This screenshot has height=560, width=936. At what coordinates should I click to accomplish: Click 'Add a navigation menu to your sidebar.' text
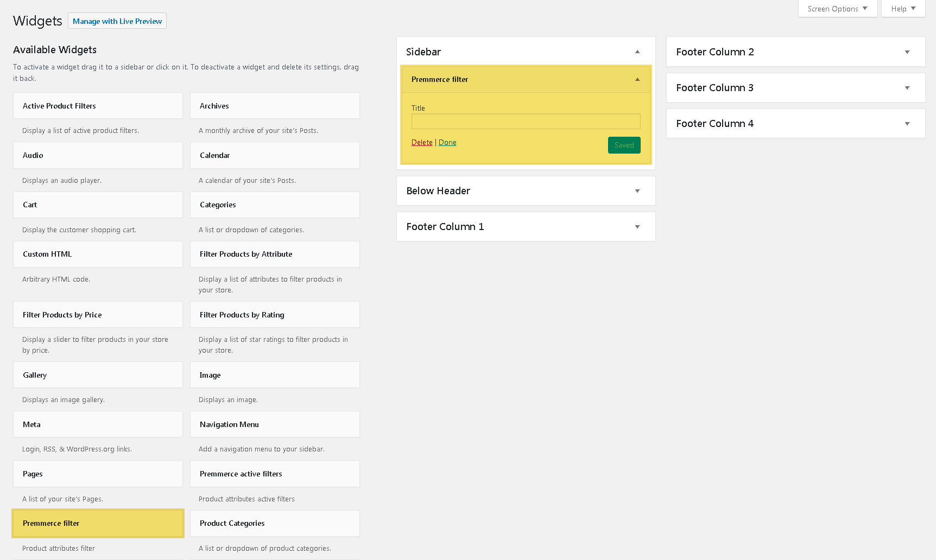(262, 449)
